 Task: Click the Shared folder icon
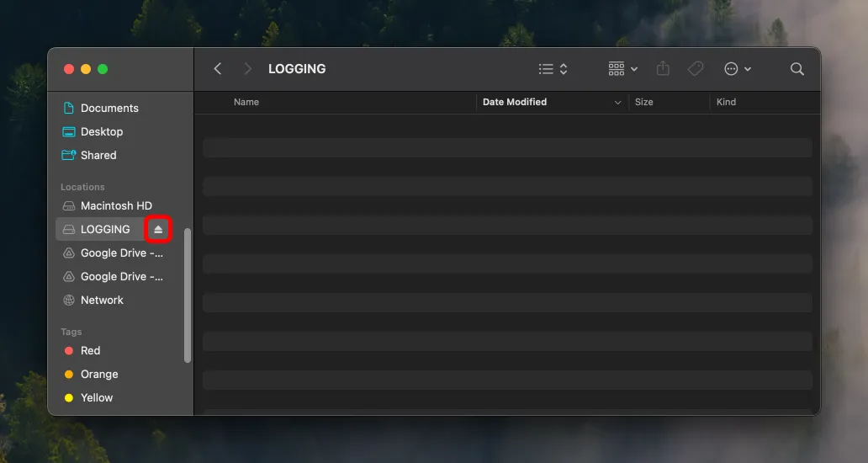point(69,155)
